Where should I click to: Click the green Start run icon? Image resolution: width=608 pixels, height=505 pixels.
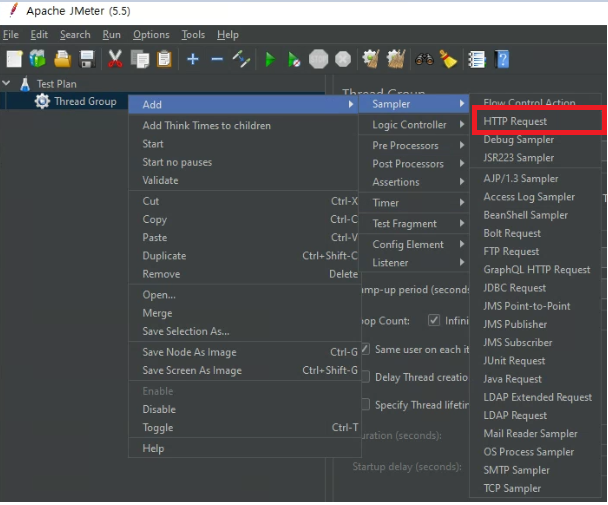270,60
